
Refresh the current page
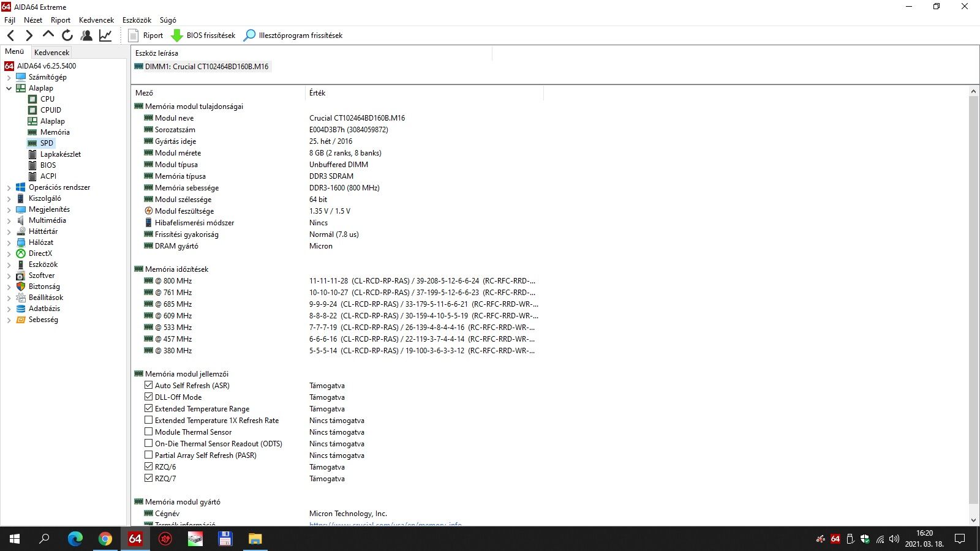coord(67,36)
